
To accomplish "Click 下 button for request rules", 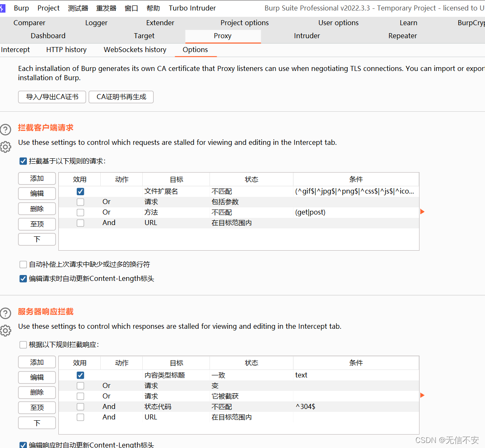I will pos(37,239).
